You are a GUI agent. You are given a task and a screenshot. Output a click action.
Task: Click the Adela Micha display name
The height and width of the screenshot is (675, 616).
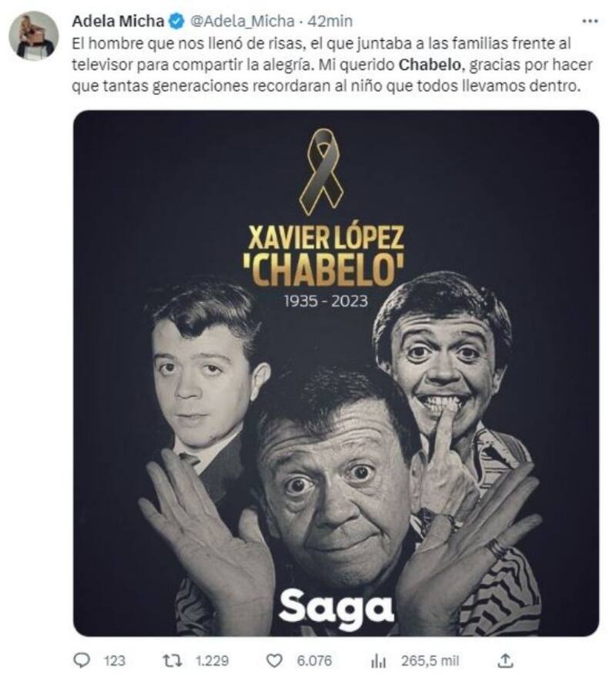click(118, 21)
